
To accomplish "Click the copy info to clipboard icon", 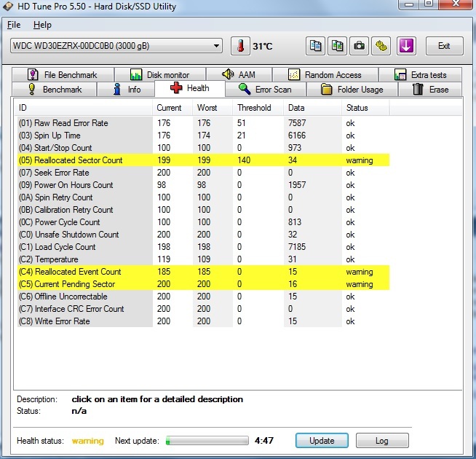I will 315,46.
